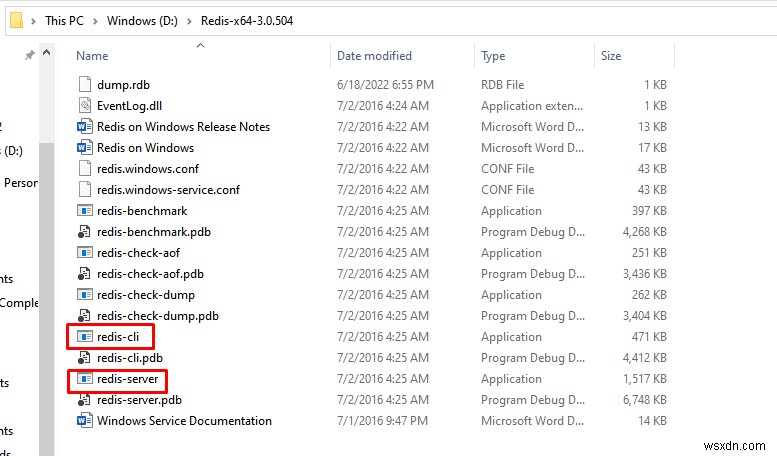Click the 'Application exten...' type cell
The image size is (777, 456).
coord(532,106)
